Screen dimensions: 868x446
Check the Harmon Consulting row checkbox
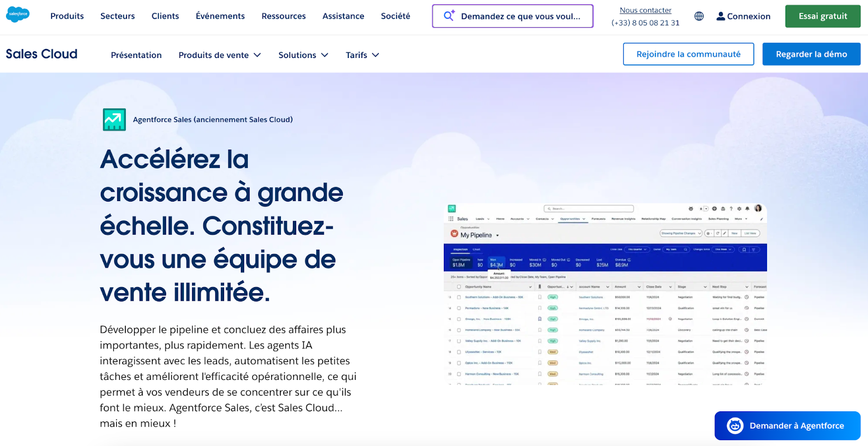coord(459,374)
